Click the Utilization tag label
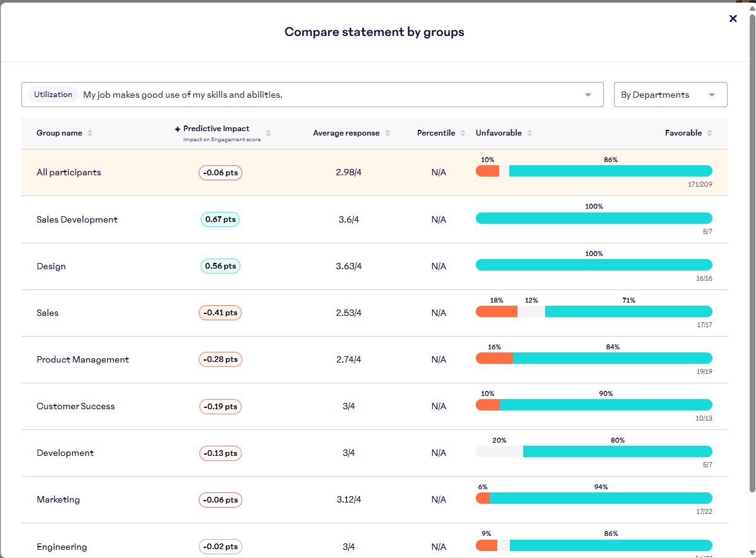Viewport: 756px width, 558px height. tap(53, 95)
